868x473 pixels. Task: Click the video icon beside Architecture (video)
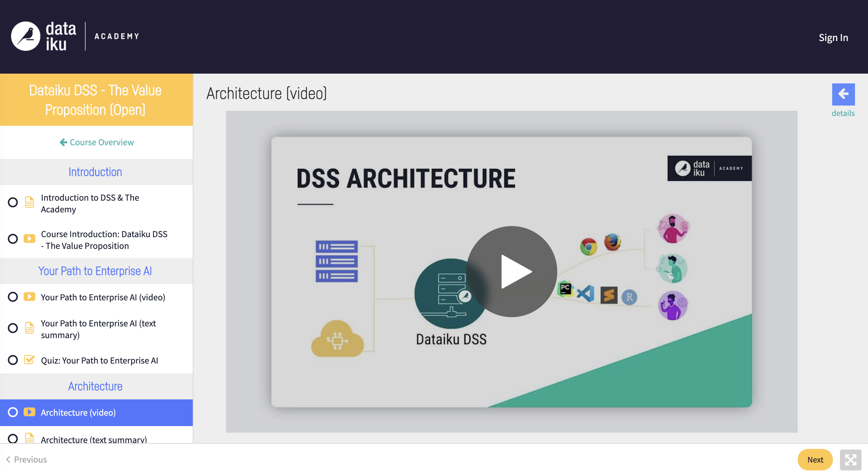pos(30,412)
